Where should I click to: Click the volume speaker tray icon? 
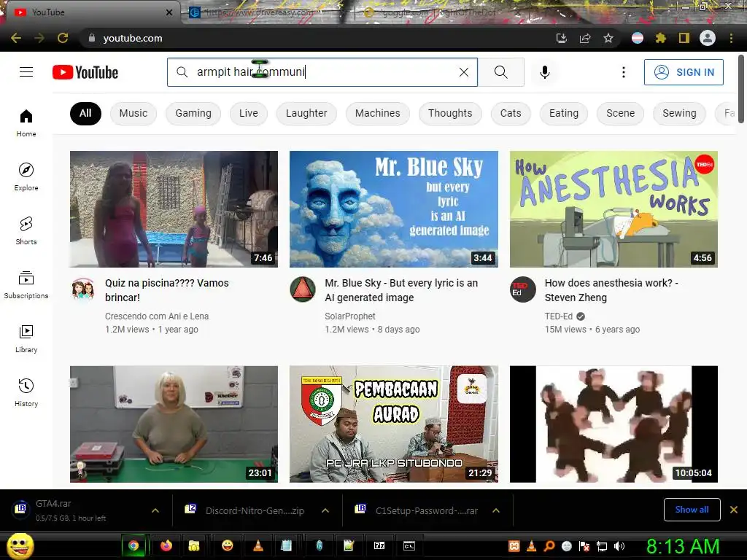[x=619, y=546]
